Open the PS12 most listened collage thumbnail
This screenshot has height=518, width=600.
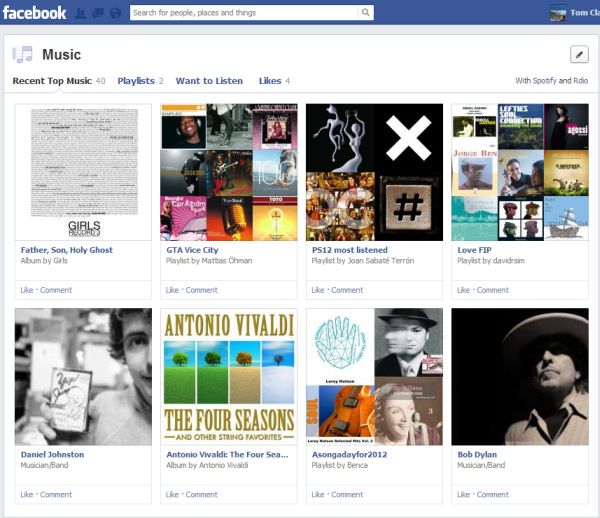pos(374,172)
